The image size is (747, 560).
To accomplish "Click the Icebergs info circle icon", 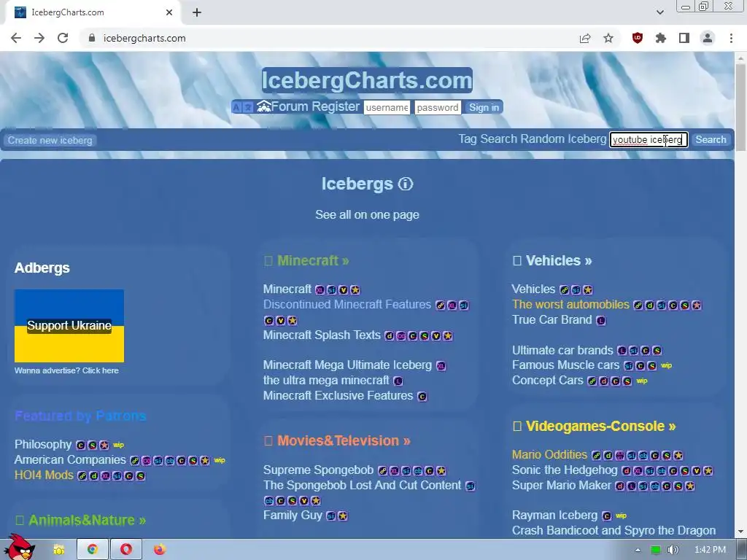I will point(406,184).
